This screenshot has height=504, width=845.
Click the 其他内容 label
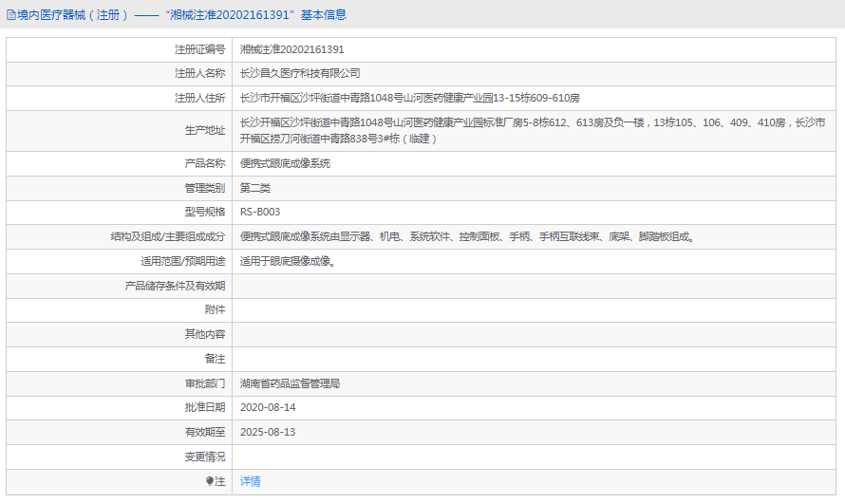pyautogui.click(x=205, y=334)
